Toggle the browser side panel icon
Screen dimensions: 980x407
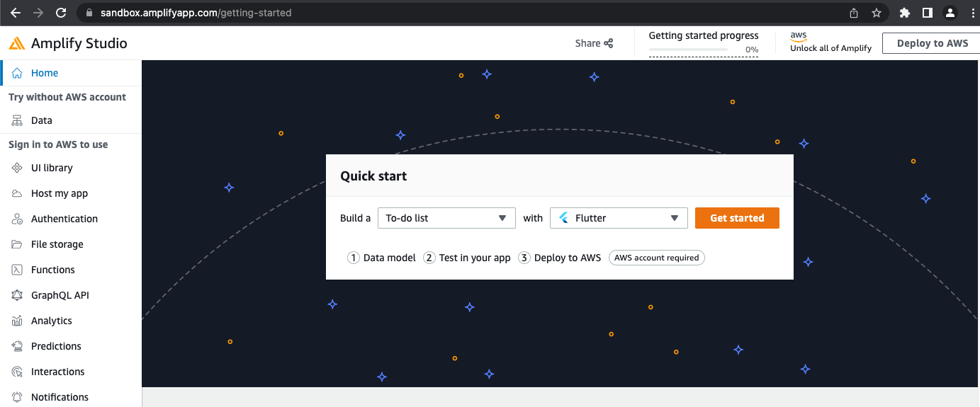(x=927, y=13)
